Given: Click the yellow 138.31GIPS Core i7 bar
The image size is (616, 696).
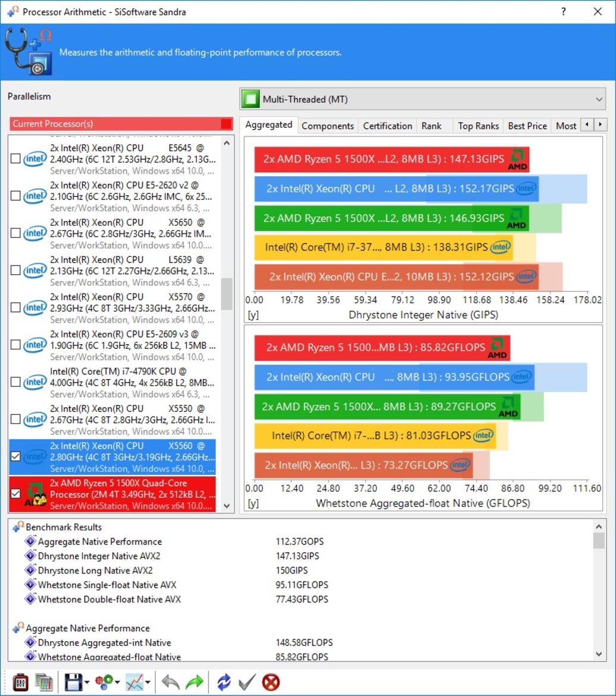Looking at the screenshot, I should click(383, 247).
